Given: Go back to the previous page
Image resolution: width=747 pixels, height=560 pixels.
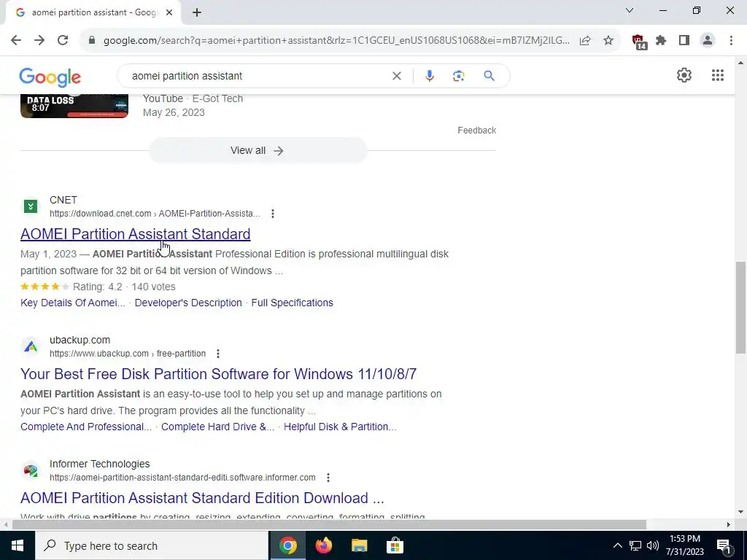Looking at the screenshot, I should 16,41.
